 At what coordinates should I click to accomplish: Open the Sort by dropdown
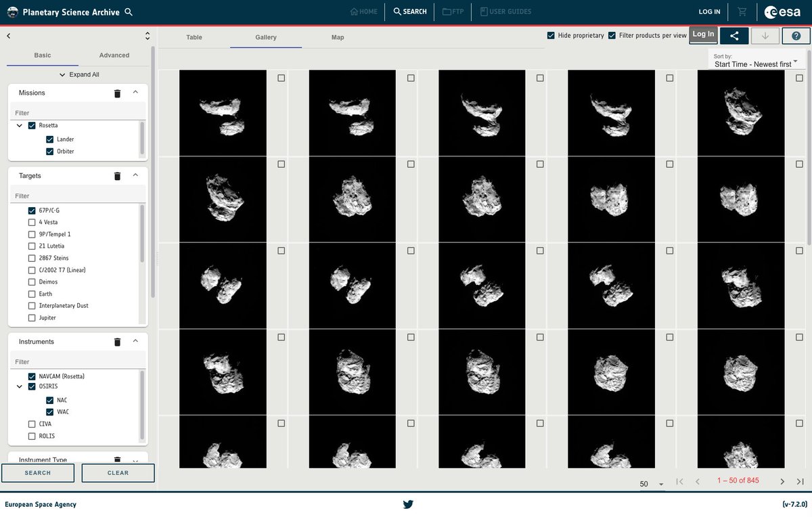[x=756, y=61]
